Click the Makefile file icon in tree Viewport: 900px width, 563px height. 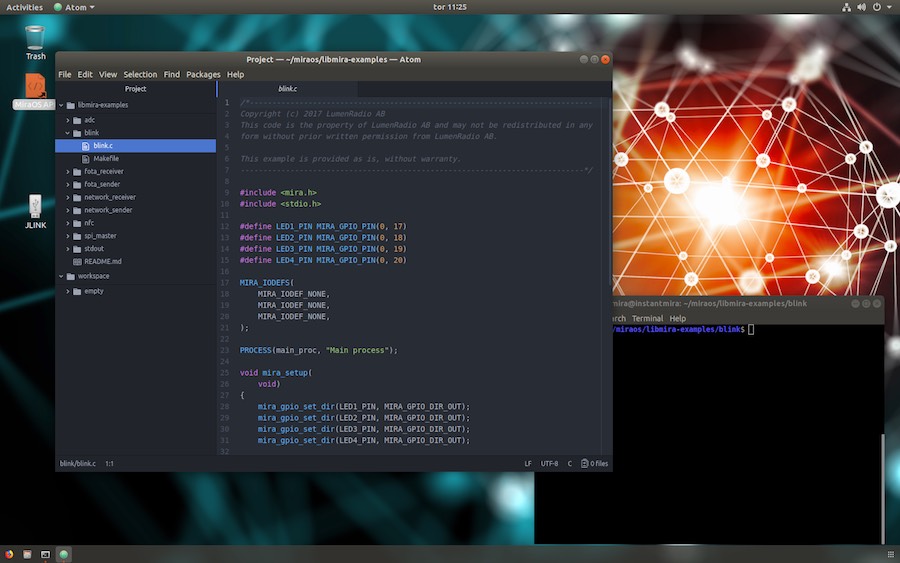[x=86, y=158]
